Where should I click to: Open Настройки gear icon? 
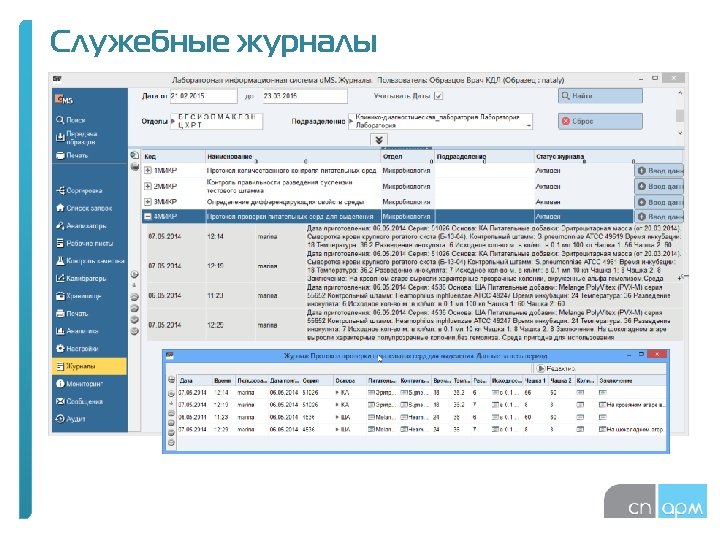(x=60, y=348)
